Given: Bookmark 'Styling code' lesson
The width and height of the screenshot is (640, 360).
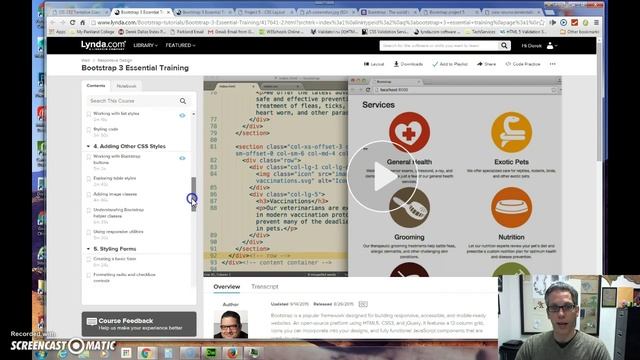Looking at the screenshot, I should click(89, 130).
